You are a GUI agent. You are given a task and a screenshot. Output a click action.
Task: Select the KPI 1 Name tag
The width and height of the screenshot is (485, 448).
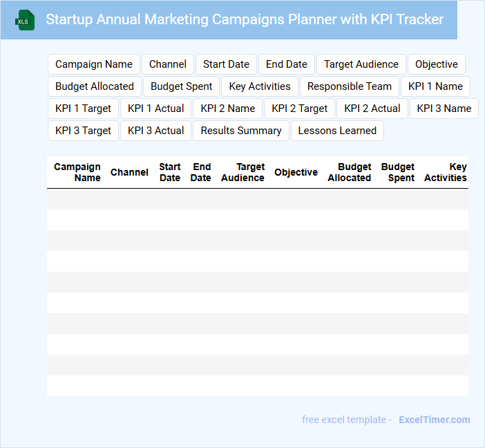click(x=435, y=86)
